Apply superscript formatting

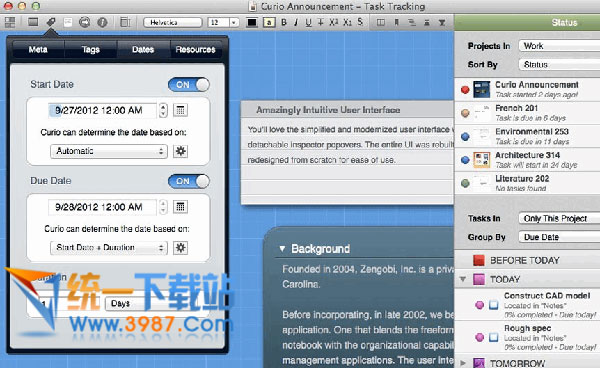(334, 22)
